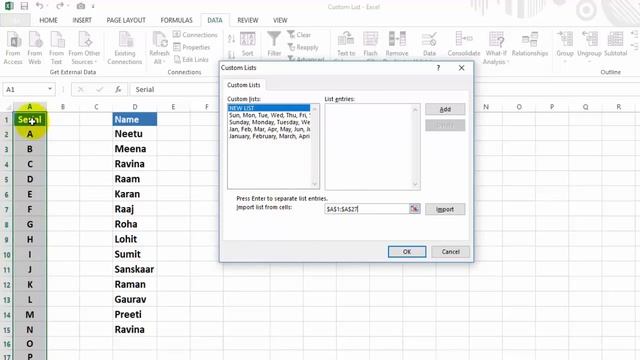The width and height of the screenshot is (640, 360).
Task: Open the Name Box dropdown arrow
Action: [50, 89]
